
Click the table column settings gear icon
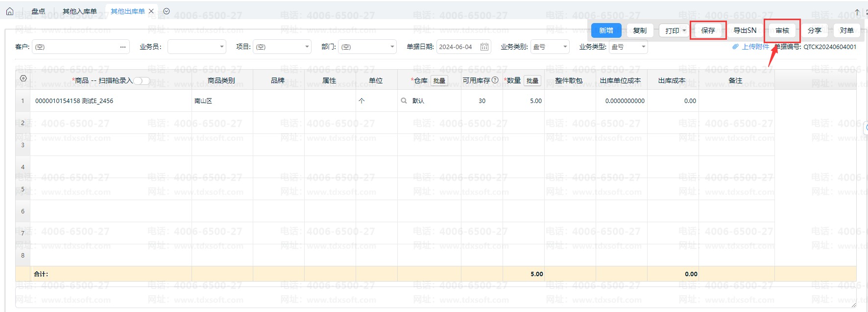(23, 78)
